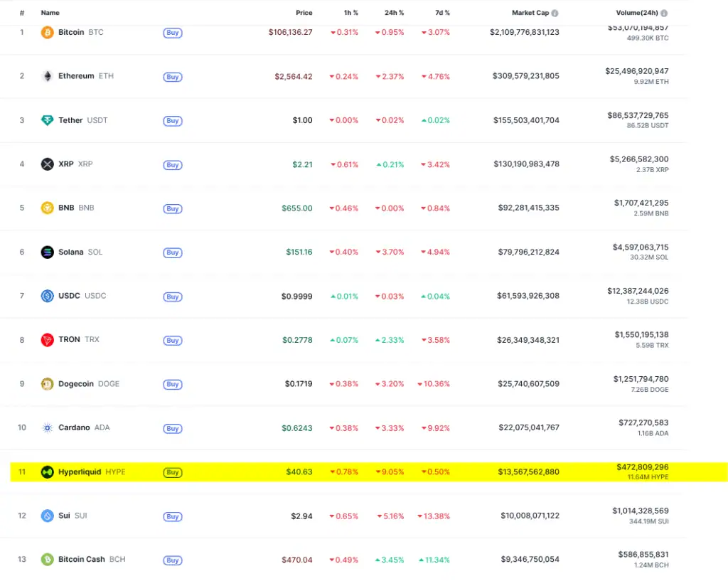Sort the table by Name column
The width and height of the screenshot is (728, 581).
point(50,13)
